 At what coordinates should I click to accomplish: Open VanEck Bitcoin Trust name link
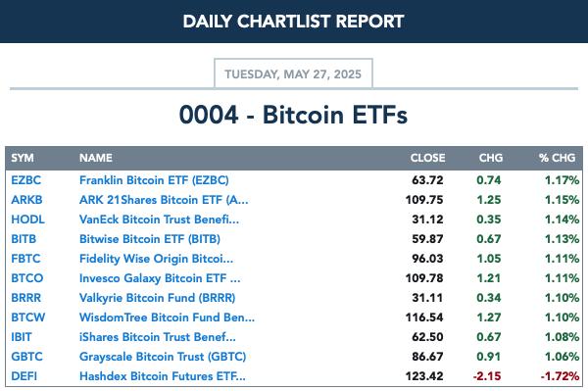pos(159,220)
